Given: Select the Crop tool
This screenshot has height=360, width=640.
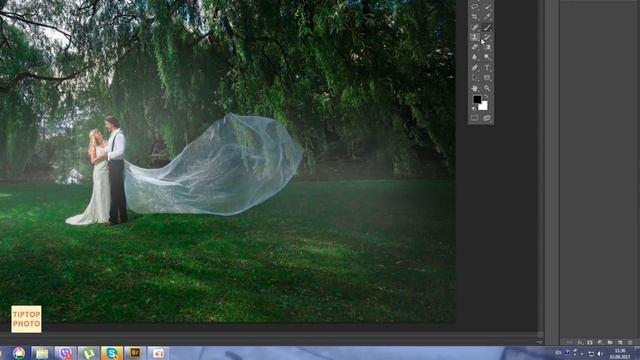Looking at the screenshot, I should [x=475, y=17].
